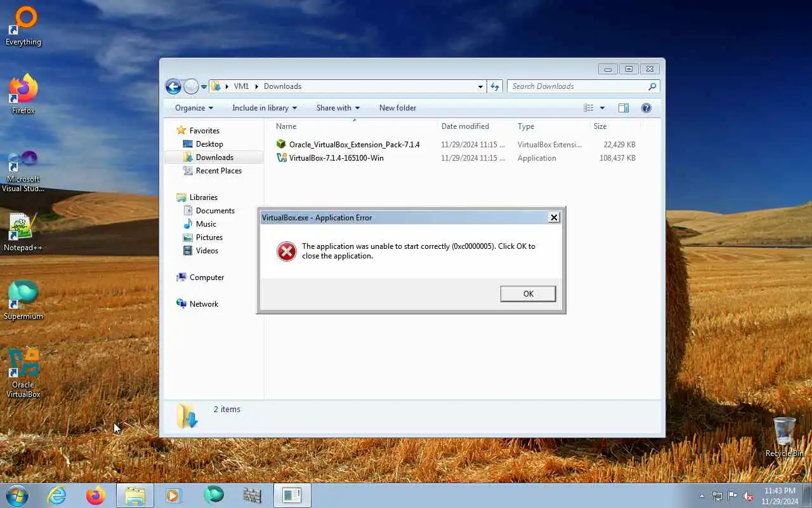Open recent pages dropdown beside navigation arrows
The width and height of the screenshot is (812, 508).
tap(204, 86)
